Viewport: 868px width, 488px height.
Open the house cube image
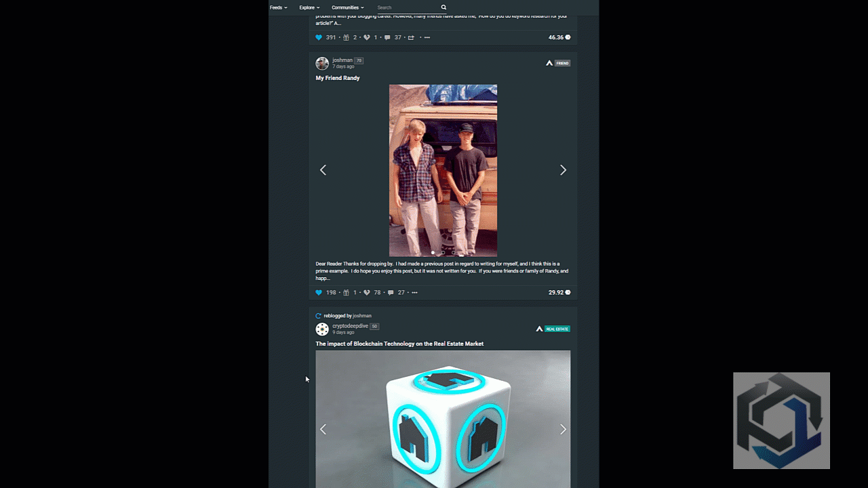click(x=443, y=419)
